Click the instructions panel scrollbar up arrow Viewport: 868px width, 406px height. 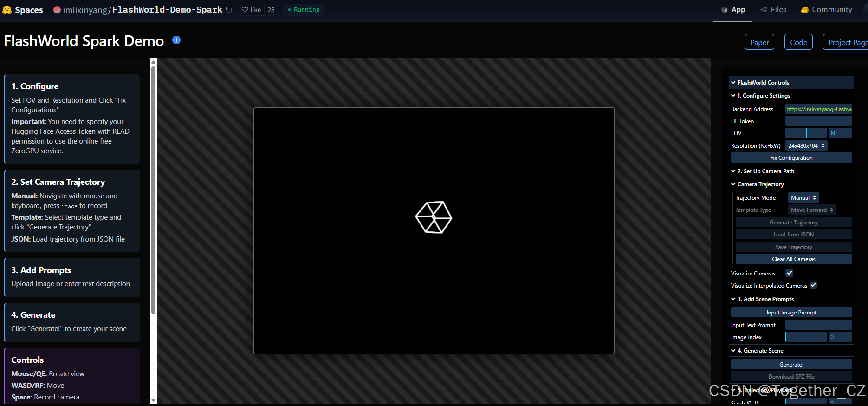click(x=154, y=62)
